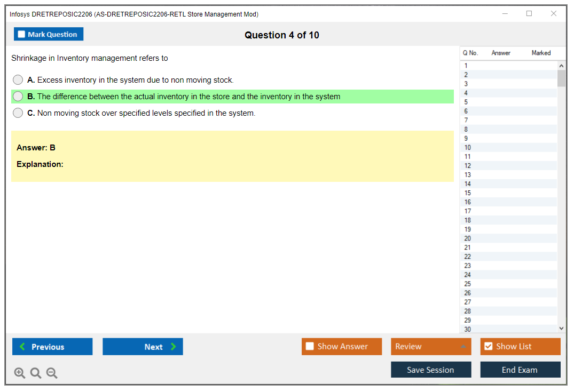This screenshot has height=392, width=574.
Task: Uncheck the Show List checkbox
Action: coord(488,347)
